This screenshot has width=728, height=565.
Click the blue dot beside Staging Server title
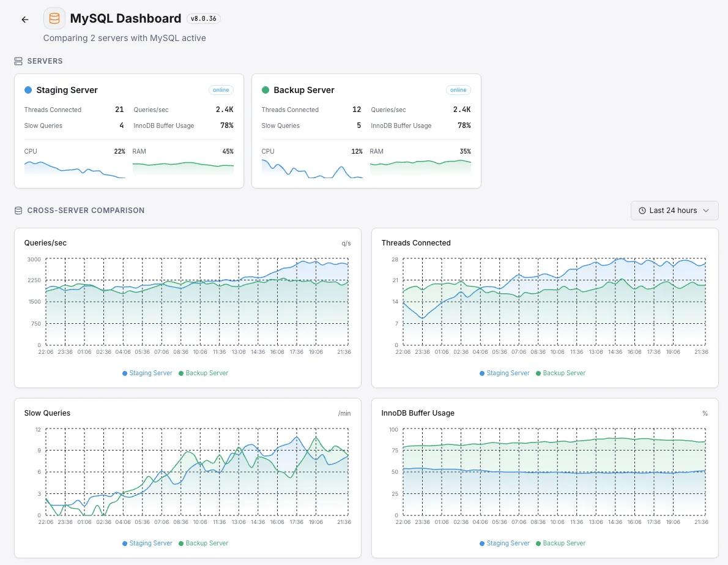click(28, 90)
